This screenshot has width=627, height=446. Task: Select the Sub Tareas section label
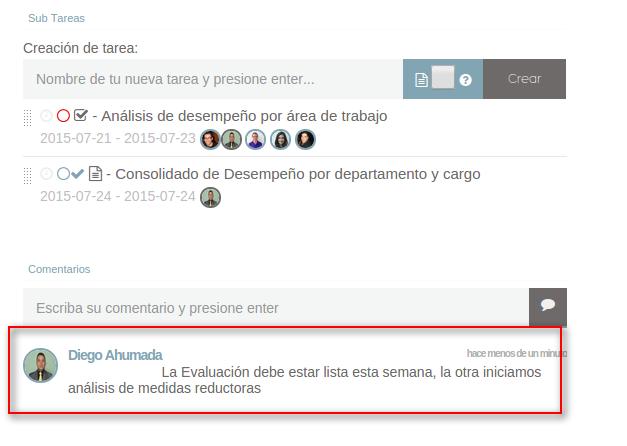click(x=56, y=18)
